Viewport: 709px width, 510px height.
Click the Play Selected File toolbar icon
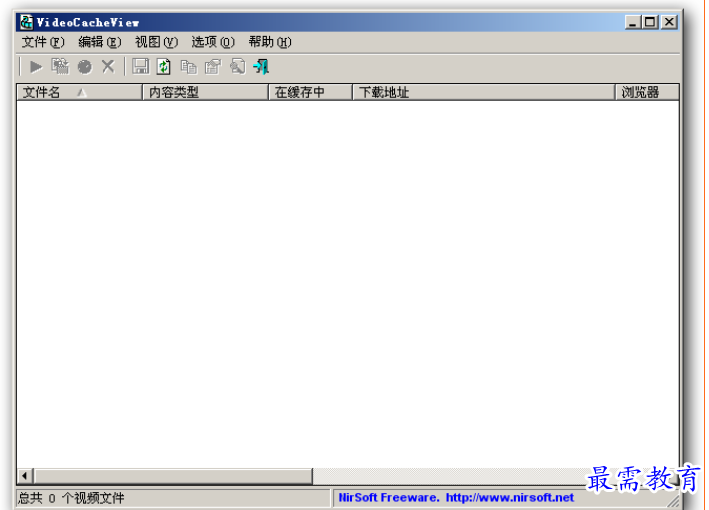(x=36, y=67)
